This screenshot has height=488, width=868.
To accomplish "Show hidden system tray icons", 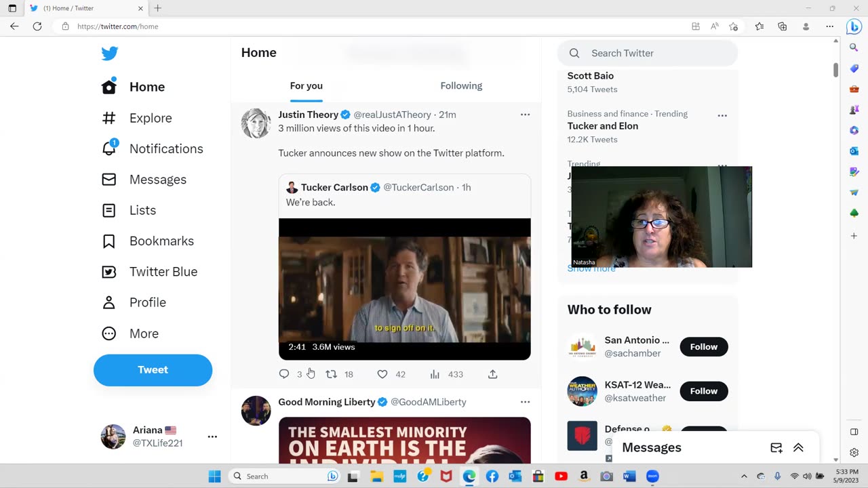I will (x=744, y=476).
